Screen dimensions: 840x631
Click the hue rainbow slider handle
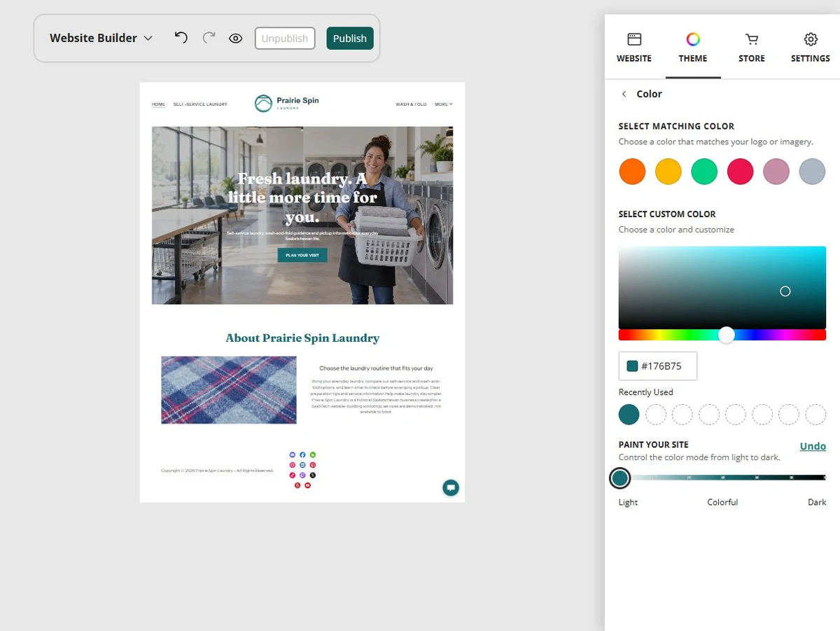tap(727, 335)
